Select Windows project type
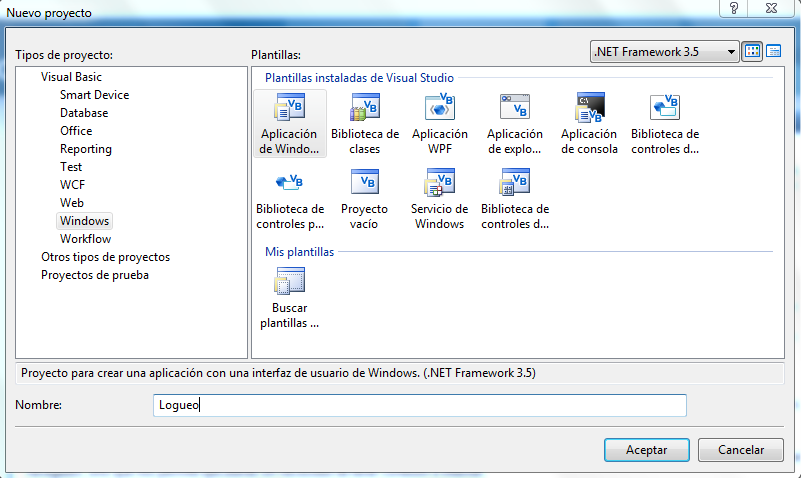This screenshot has height=478, width=801. click(84, 221)
